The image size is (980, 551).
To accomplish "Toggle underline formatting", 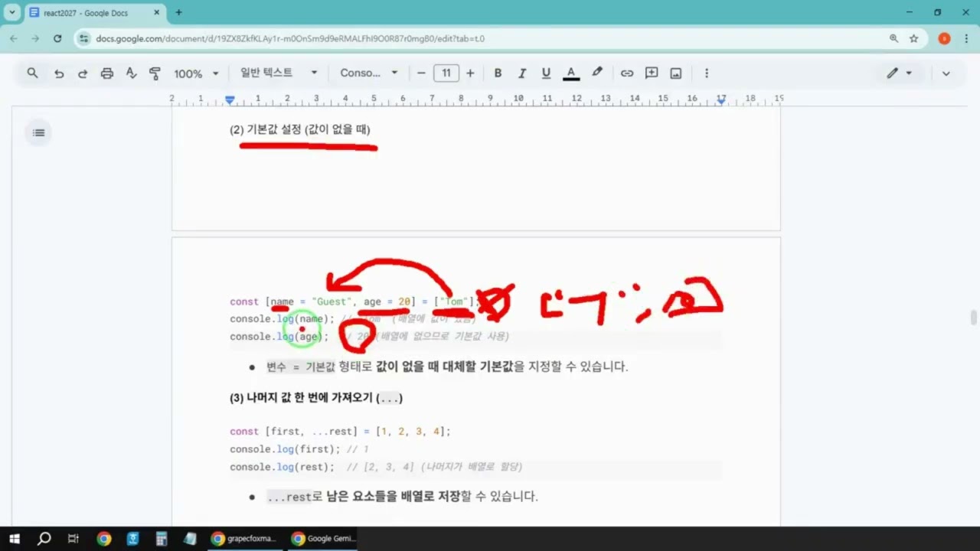I will (x=546, y=73).
